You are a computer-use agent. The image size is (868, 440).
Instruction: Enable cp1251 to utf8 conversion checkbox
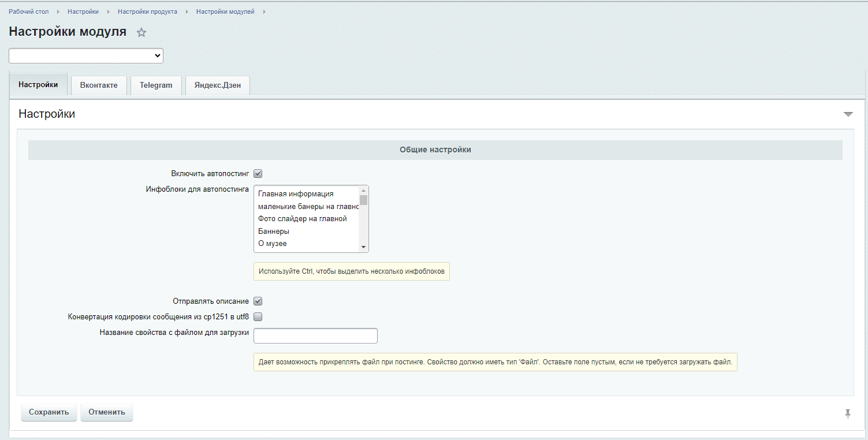258,316
